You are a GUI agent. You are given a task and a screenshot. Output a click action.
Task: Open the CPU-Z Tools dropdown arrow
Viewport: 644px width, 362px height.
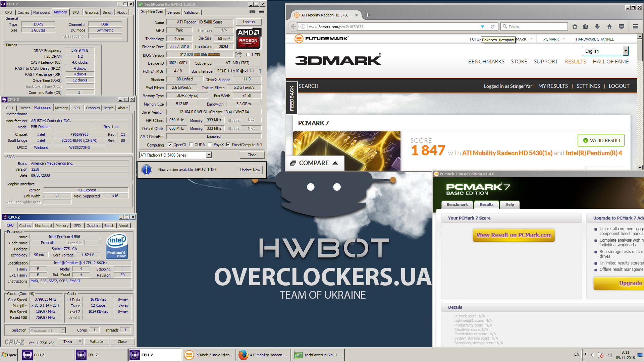[x=80, y=342]
